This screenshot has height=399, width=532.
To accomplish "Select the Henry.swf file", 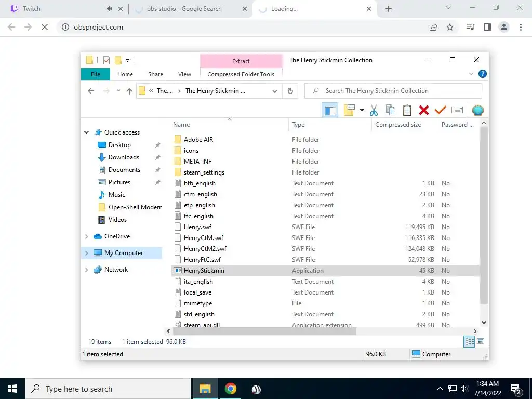I will (197, 227).
